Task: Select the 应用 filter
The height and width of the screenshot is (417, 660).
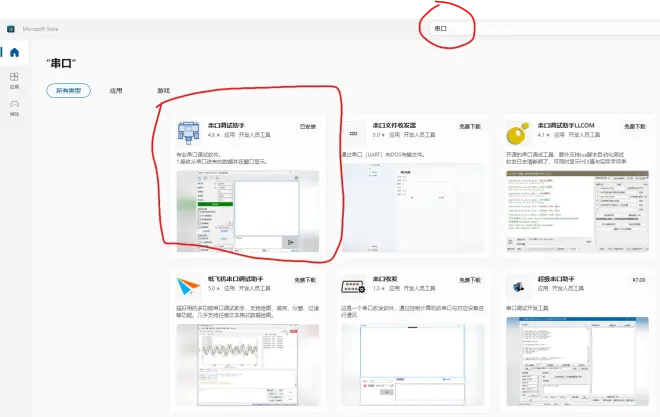Action: click(x=116, y=90)
